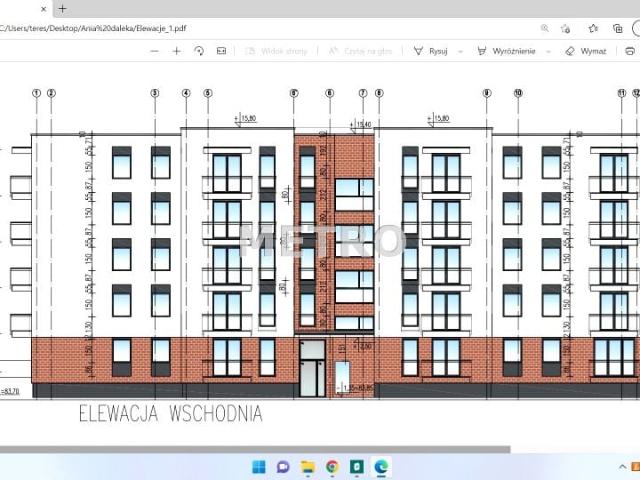Select the Wymaż eraser tool
This screenshot has height=480, width=640.
point(586,51)
